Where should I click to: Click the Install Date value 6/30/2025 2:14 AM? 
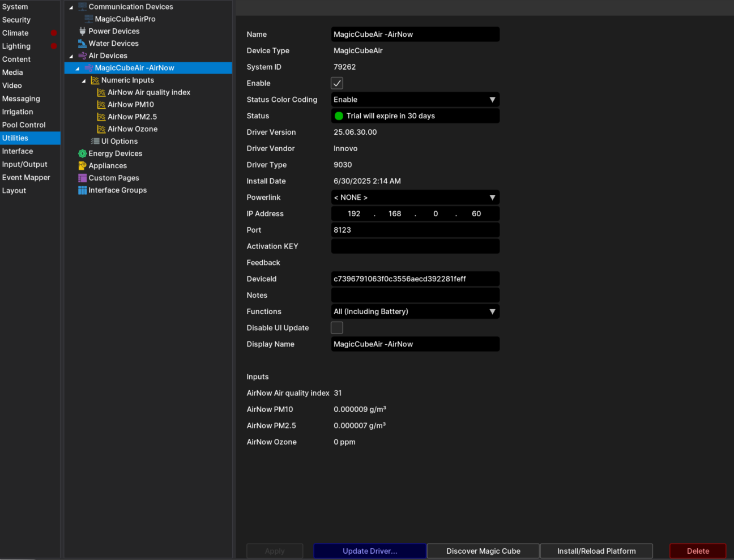(x=367, y=181)
